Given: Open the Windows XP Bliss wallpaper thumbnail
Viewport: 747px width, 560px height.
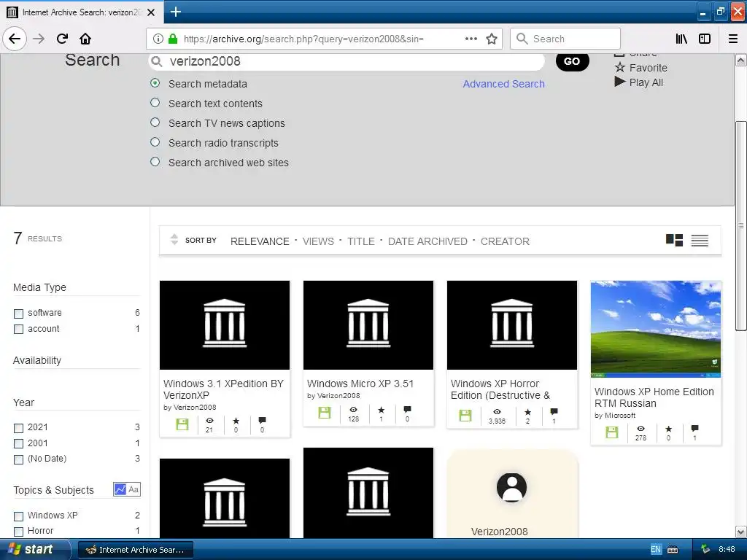Looking at the screenshot, I should 656,329.
